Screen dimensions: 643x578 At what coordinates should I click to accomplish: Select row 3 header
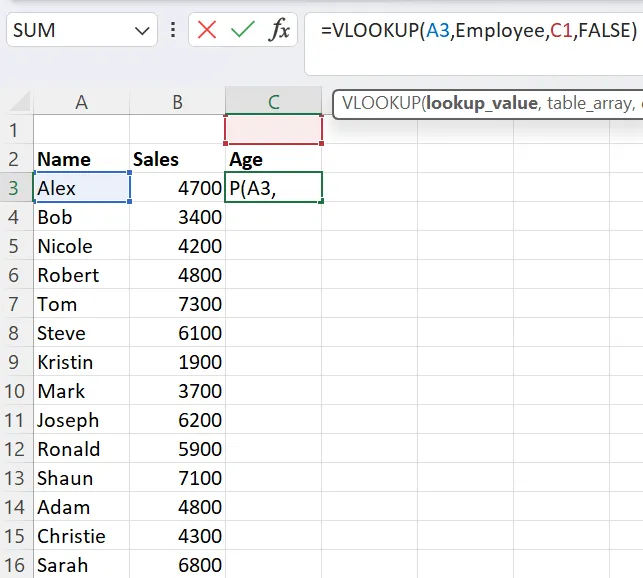click(16, 188)
